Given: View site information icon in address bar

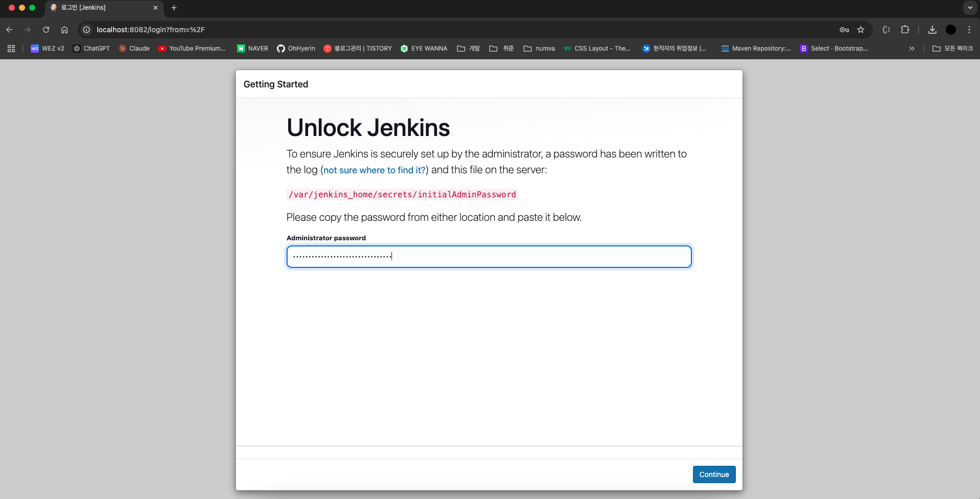Looking at the screenshot, I should coord(86,30).
